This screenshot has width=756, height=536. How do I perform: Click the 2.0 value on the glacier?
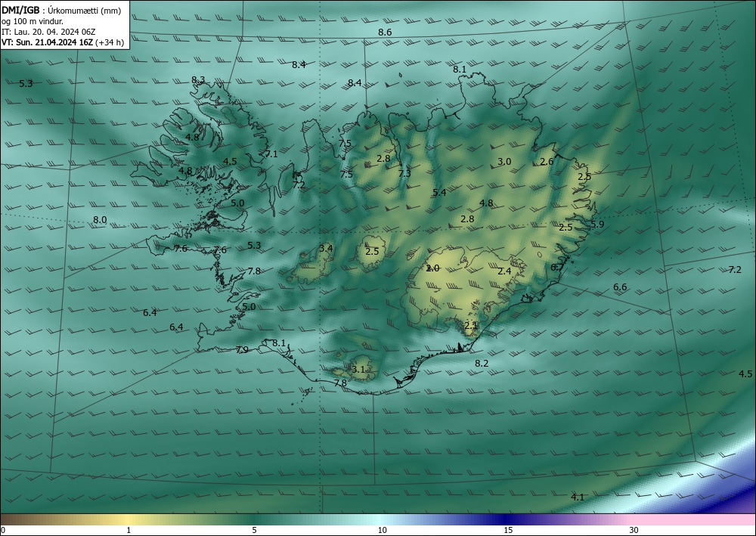point(433,268)
